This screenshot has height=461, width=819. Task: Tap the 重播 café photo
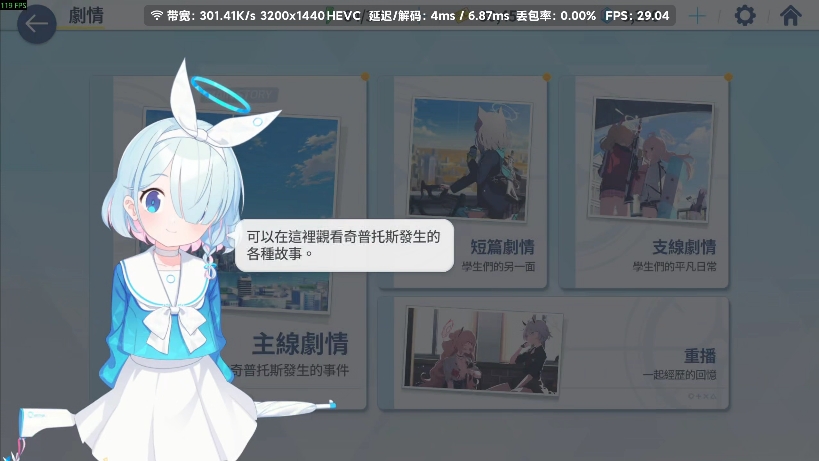click(483, 350)
